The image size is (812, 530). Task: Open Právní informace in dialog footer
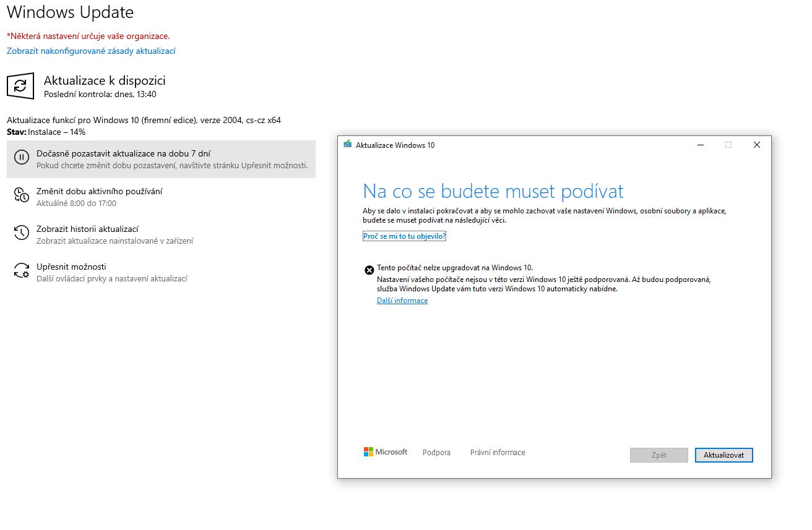coord(498,453)
